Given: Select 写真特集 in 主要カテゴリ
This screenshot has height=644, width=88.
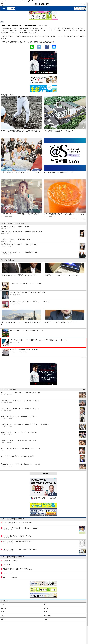Looking at the screenshot, I should pyautogui.click(x=22, y=619).
